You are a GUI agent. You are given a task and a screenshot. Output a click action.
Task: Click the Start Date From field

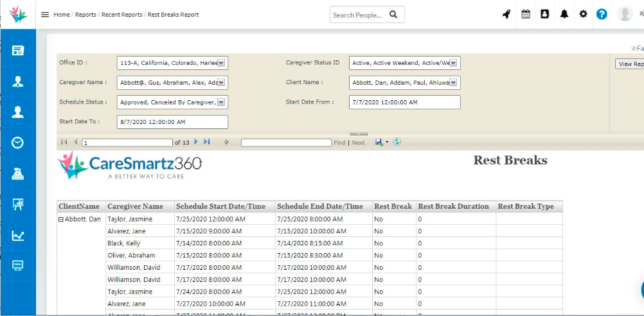coord(404,102)
